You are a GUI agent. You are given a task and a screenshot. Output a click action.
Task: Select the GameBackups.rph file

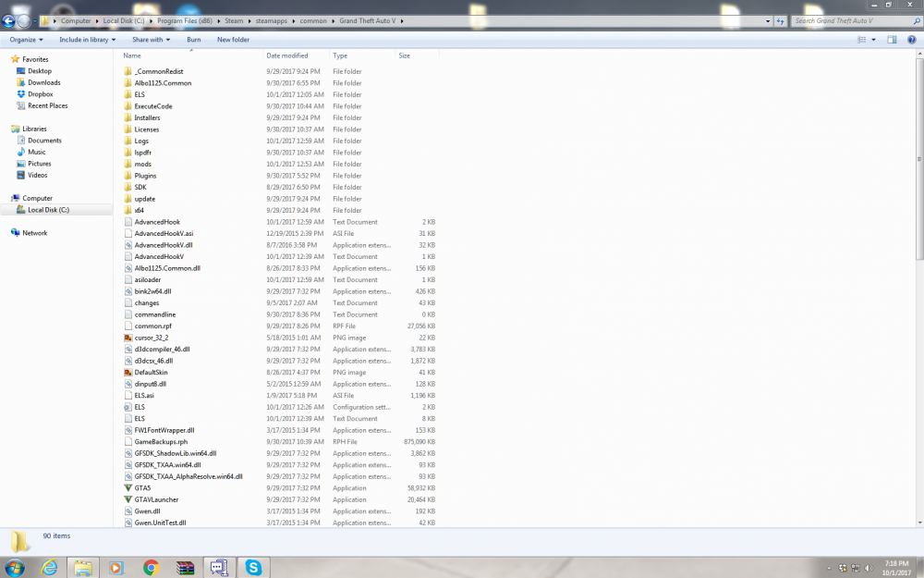[x=161, y=442]
